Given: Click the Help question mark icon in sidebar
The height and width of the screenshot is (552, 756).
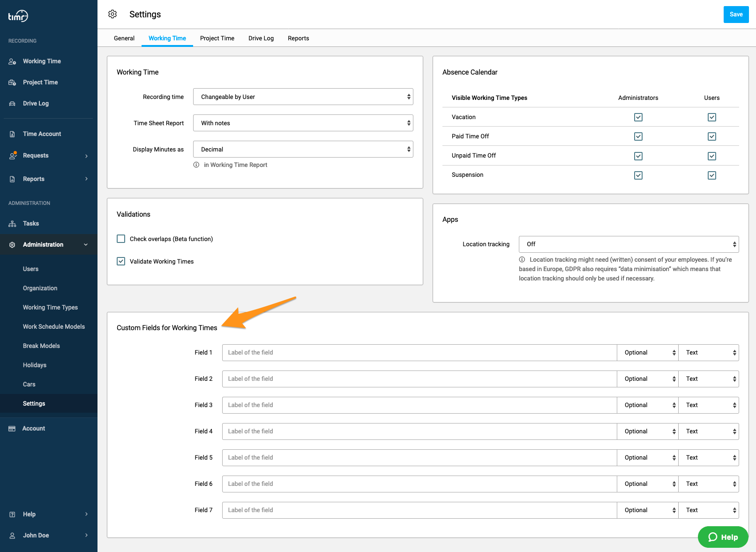Looking at the screenshot, I should click(12, 514).
